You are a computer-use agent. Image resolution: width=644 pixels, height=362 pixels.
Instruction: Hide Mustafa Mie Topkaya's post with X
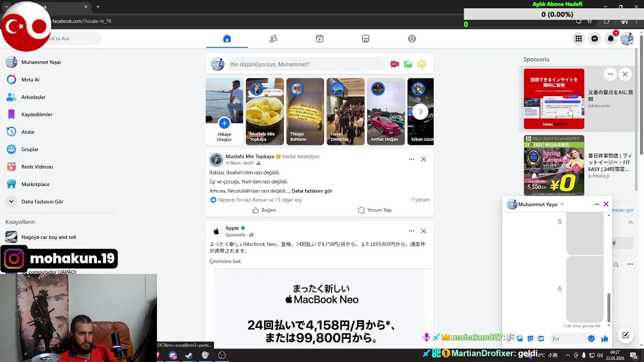(424, 159)
